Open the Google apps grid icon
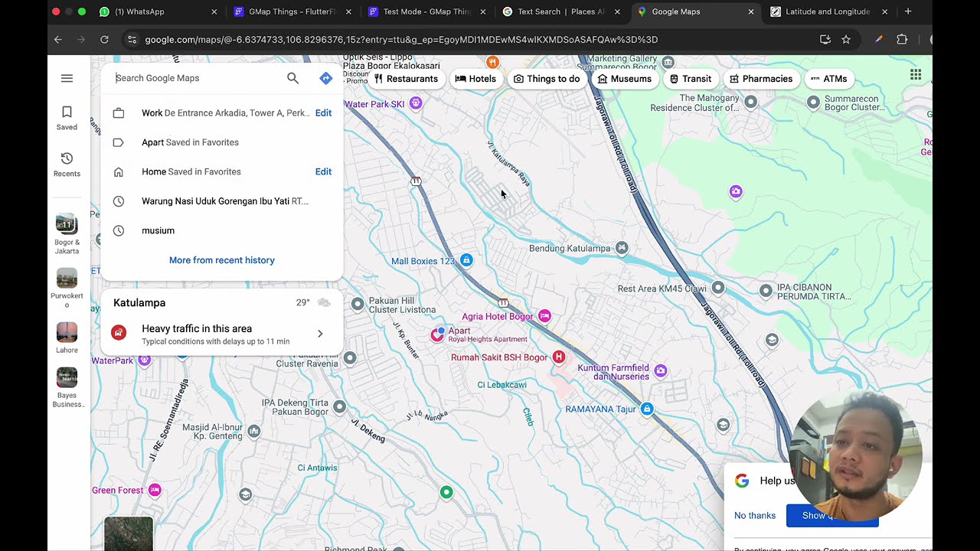The height and width of the screenshot is (551, 980). [x=916, y=74]
